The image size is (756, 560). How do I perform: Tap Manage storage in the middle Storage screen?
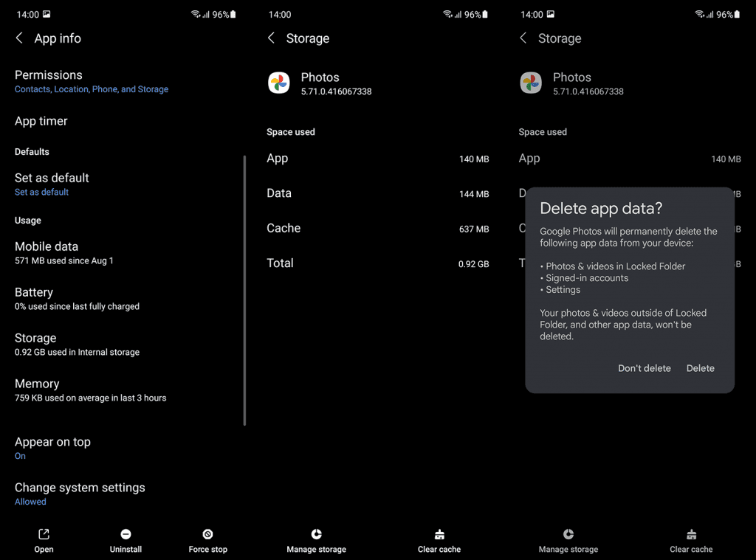pyautogui.click(x=316, y=541)
